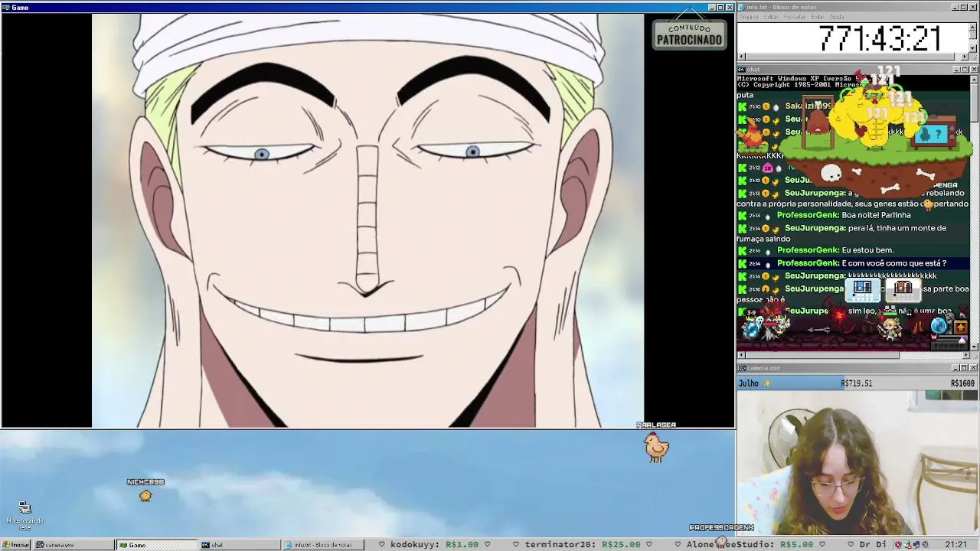Minimize the Game window
The image size is (980, 551).
tap(711, 8)
